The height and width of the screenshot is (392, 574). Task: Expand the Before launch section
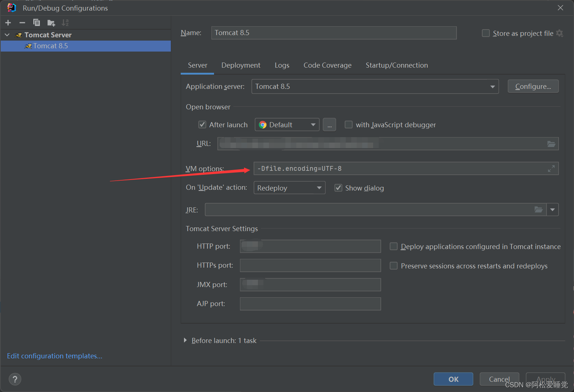(185, 340)
